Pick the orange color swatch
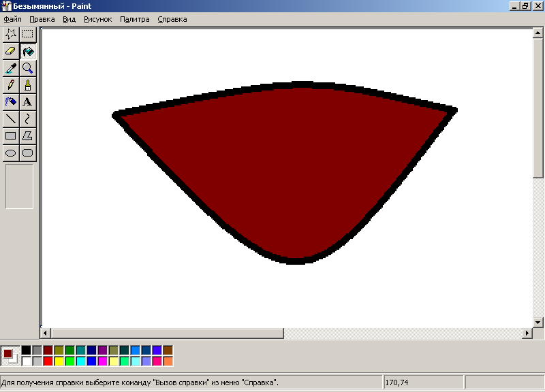This screenshot has width=545, height=392. (168, 361)
